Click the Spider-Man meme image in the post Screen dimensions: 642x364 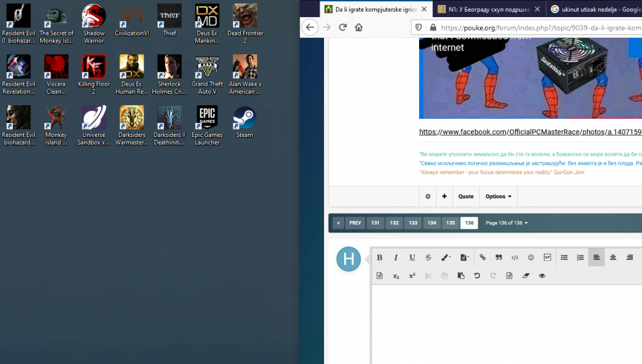point(530,78)
